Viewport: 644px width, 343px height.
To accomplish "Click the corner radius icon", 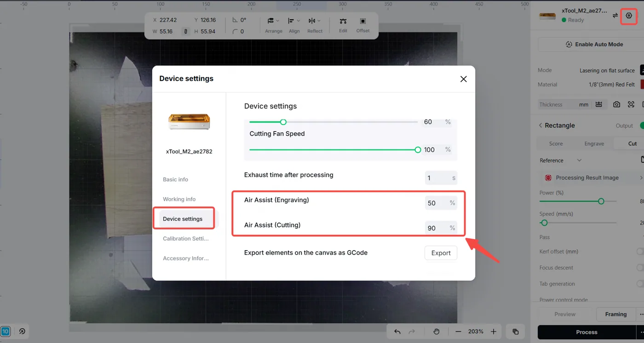I will coord(236,32).
